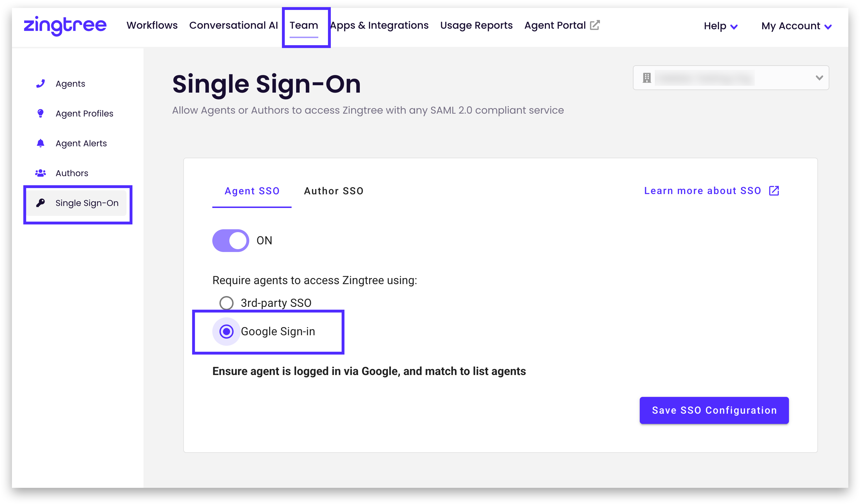Turn off the SSO ON toggle
This screenshot has width=860, height=504.
pos(231,241)
